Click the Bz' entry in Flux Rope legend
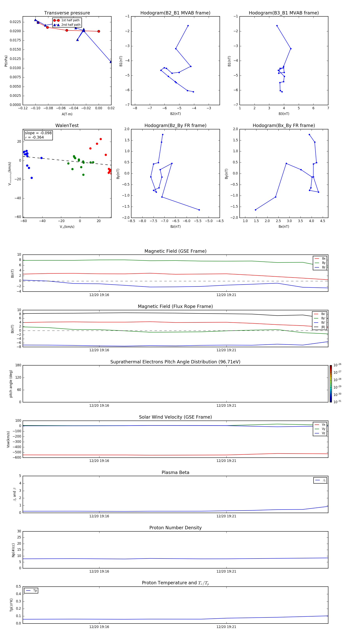The image size is (351, 644). pos(320,323)
